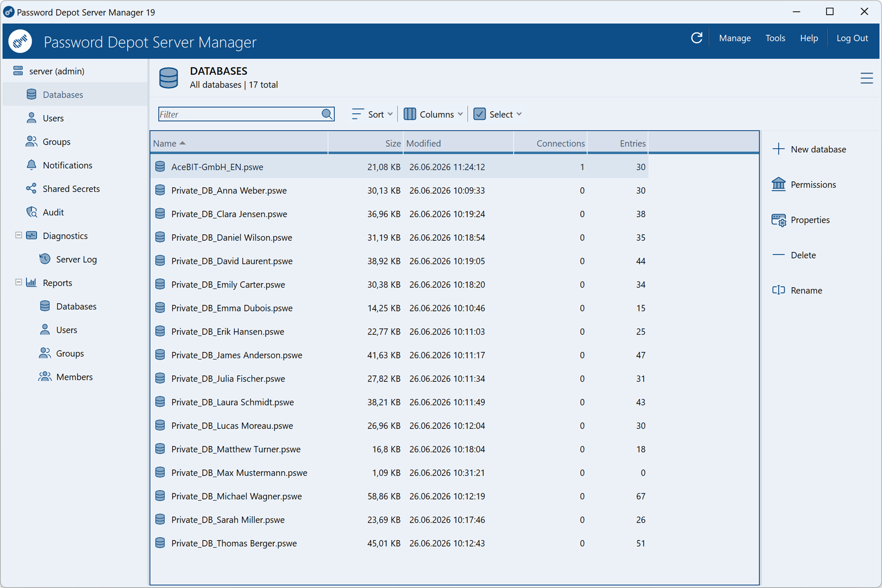Click Log Out in the header

[x=852, y=38]
